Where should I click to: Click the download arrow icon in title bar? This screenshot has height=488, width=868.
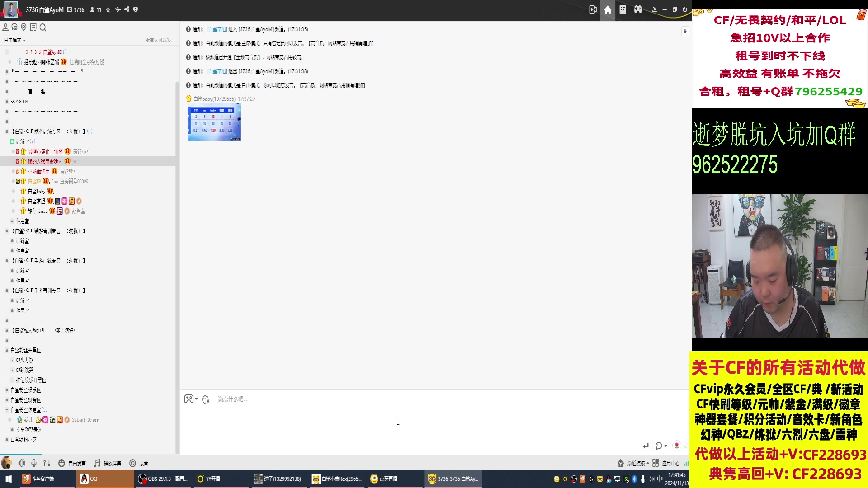(654, 9)
